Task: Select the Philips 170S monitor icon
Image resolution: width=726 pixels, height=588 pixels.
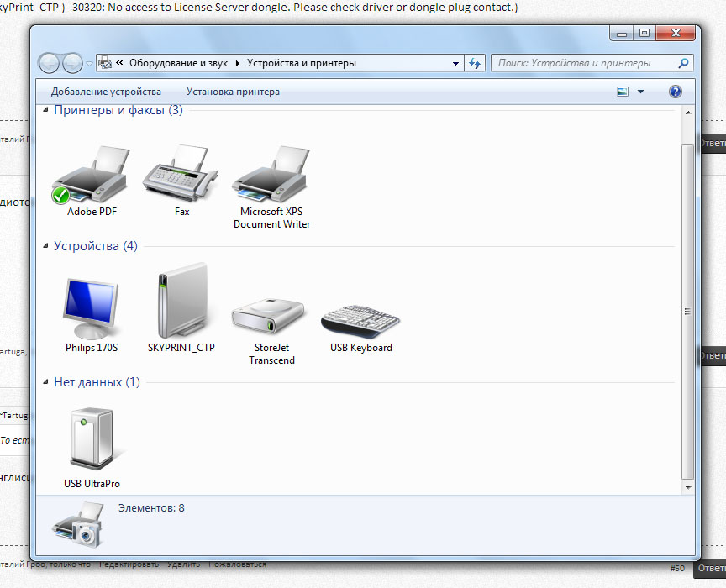Action: click(91, 309)
